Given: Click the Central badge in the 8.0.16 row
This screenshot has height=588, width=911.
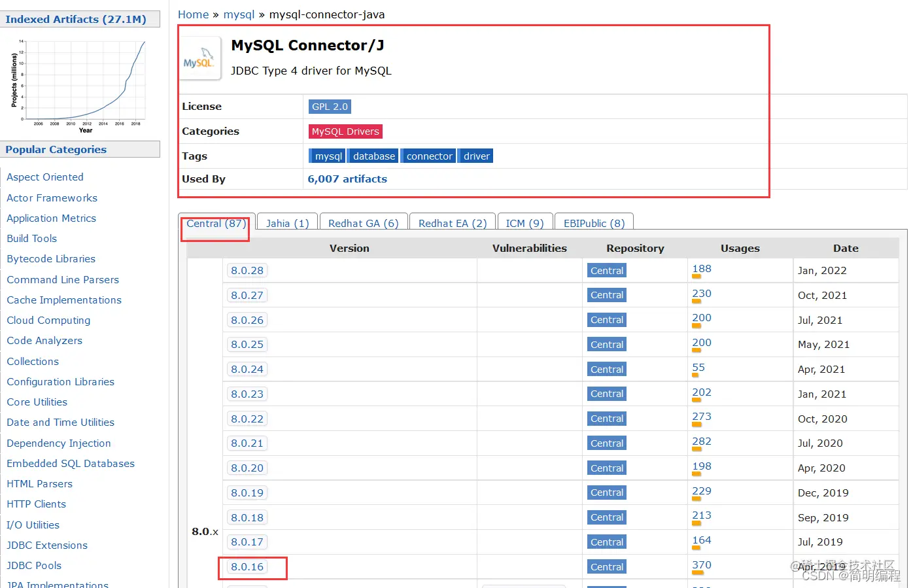Looking at the screenshot, I should point(607,567).
